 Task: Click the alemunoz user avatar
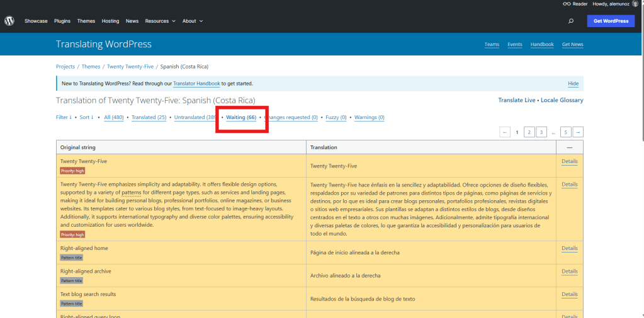(635, 4)
